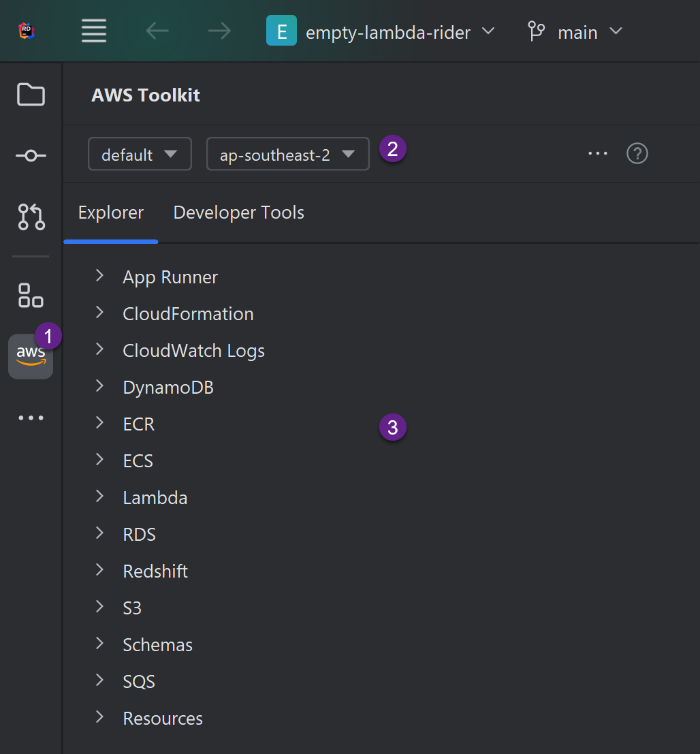
Task: Open More tool windows ellipsis in sidebar
Action: click(31, 418)
